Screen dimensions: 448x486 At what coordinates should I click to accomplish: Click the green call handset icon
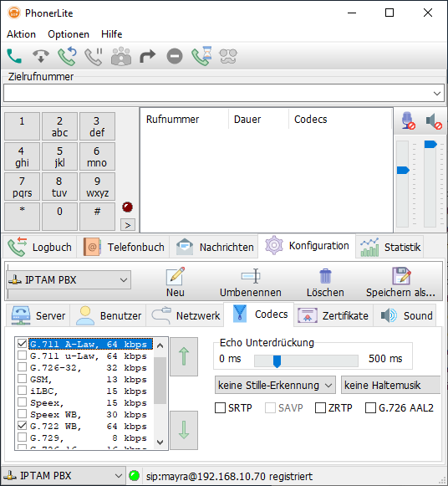[x=14, y=56]
